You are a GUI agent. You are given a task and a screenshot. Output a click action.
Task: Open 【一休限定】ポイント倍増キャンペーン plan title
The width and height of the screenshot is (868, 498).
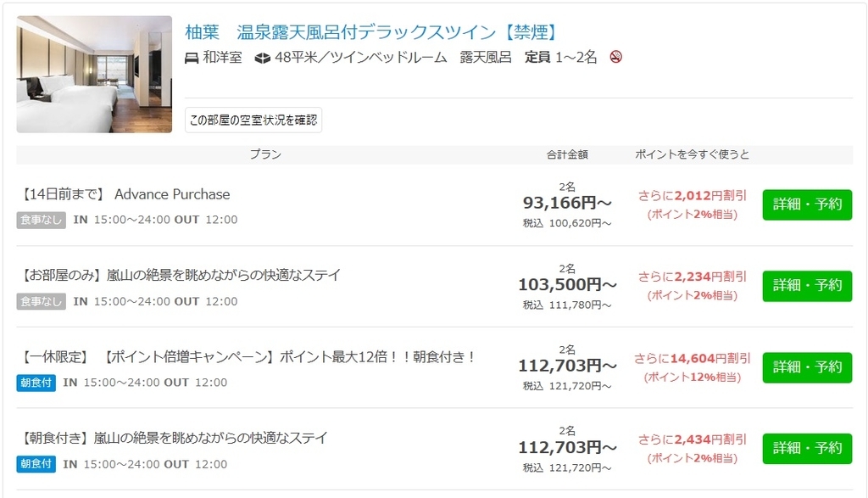248,356
